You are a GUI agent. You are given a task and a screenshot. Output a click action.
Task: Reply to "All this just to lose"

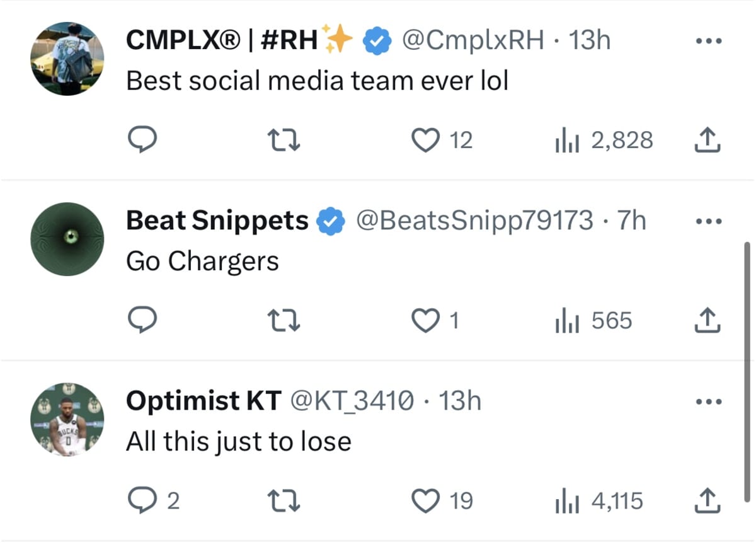tap(142, 501)
